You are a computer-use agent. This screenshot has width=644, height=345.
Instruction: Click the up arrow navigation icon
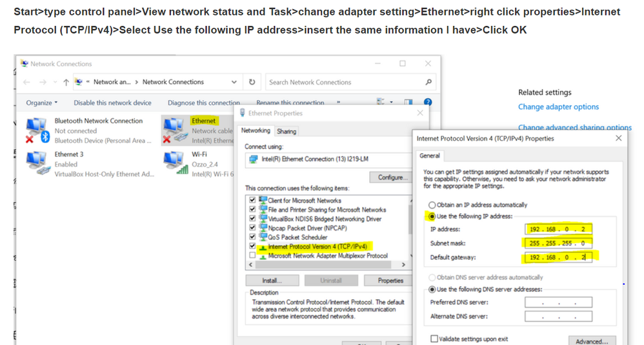66,82
